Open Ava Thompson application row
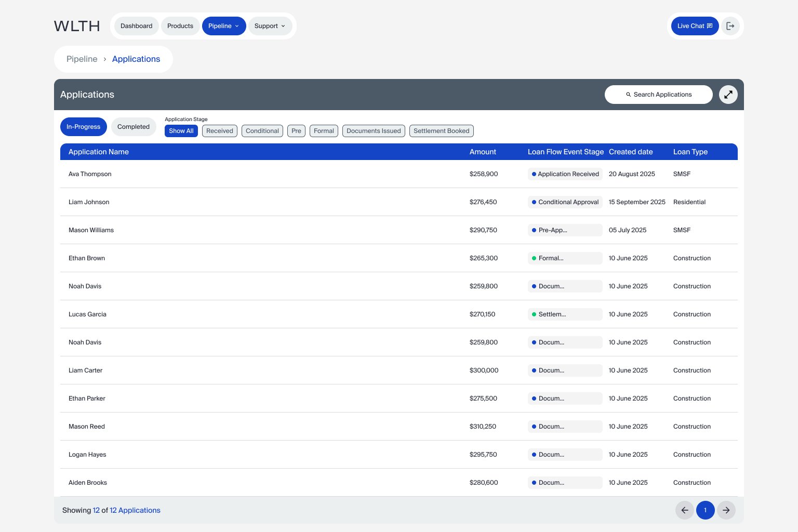Viewport: 798px width, 532px height. click(399, 174)
